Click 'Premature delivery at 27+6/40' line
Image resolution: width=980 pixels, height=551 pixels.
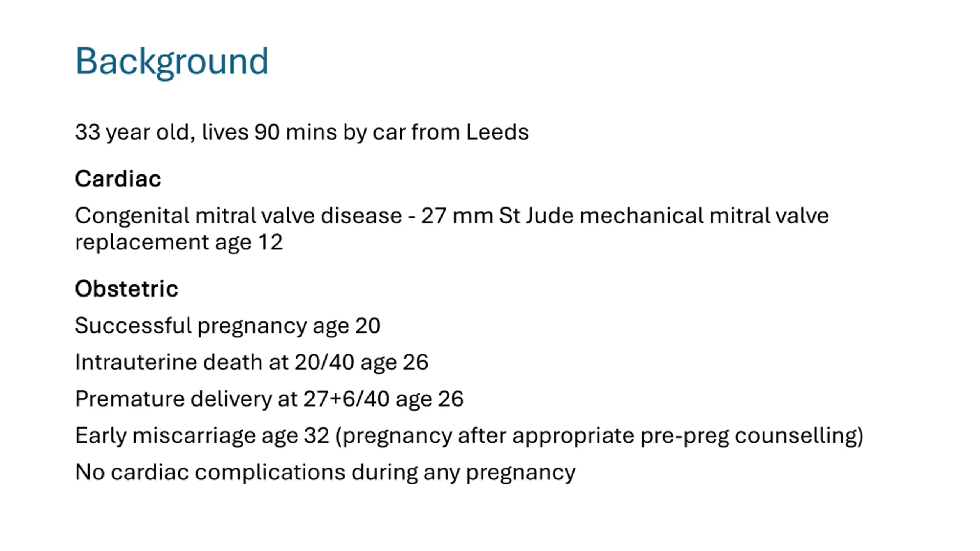269,399
